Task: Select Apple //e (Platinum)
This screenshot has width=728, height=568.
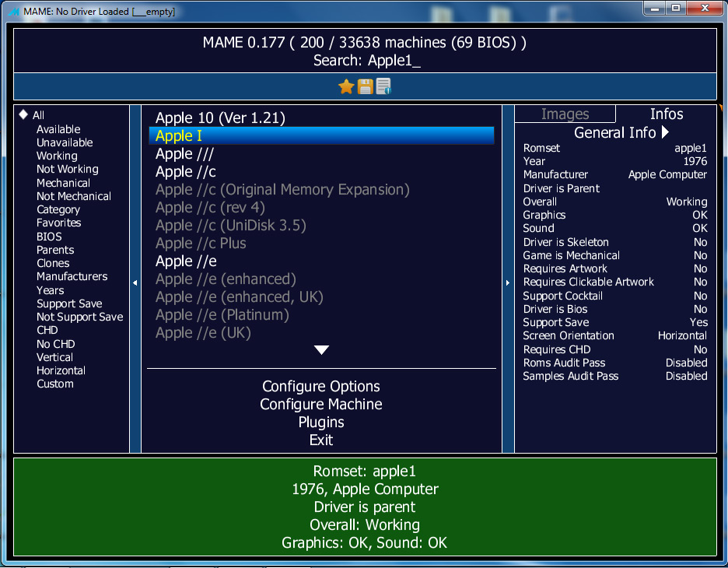Action: tap(321, 315)
